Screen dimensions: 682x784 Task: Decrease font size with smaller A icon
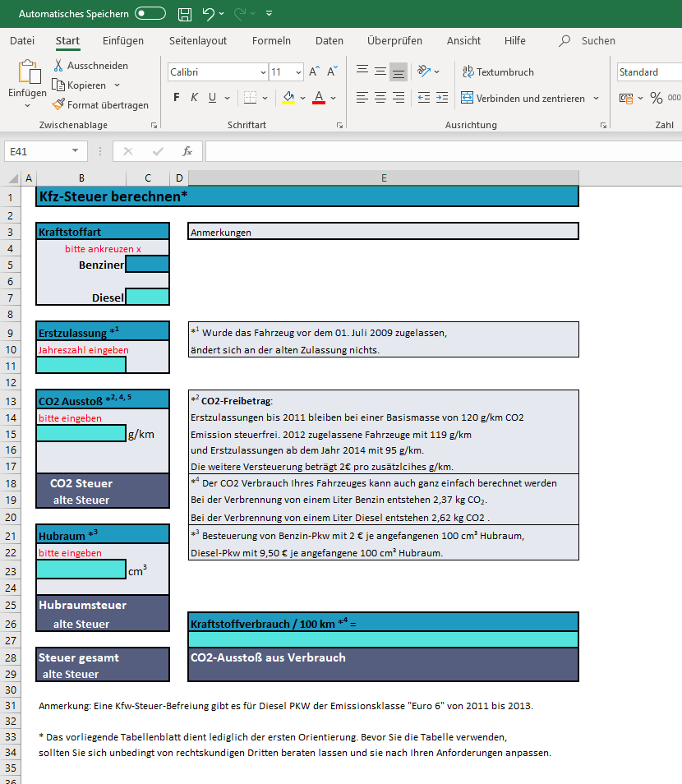point(332,71)
